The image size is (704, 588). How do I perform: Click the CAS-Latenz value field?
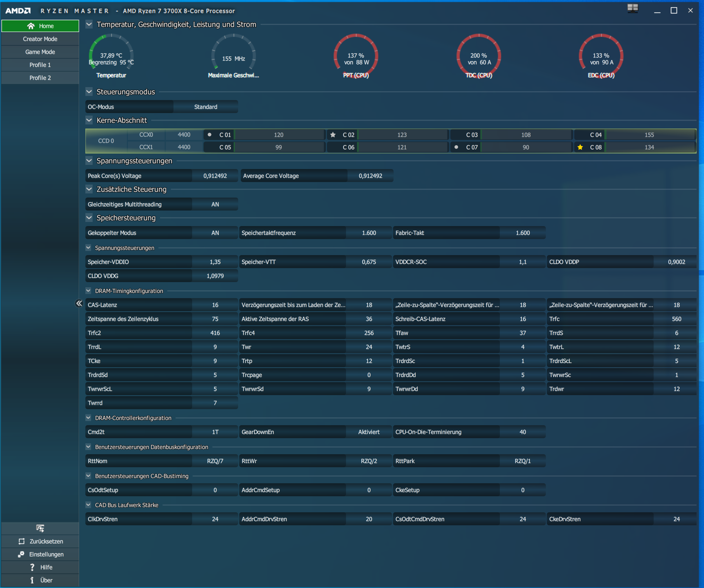(x=214, y=305)
